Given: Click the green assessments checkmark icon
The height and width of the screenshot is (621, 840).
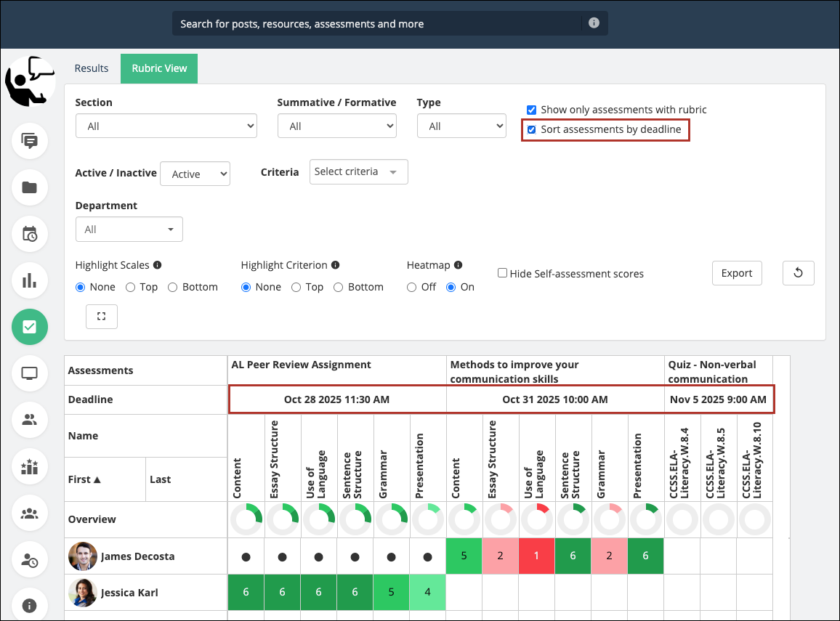Looking at the screenshot, I should 30,327.
